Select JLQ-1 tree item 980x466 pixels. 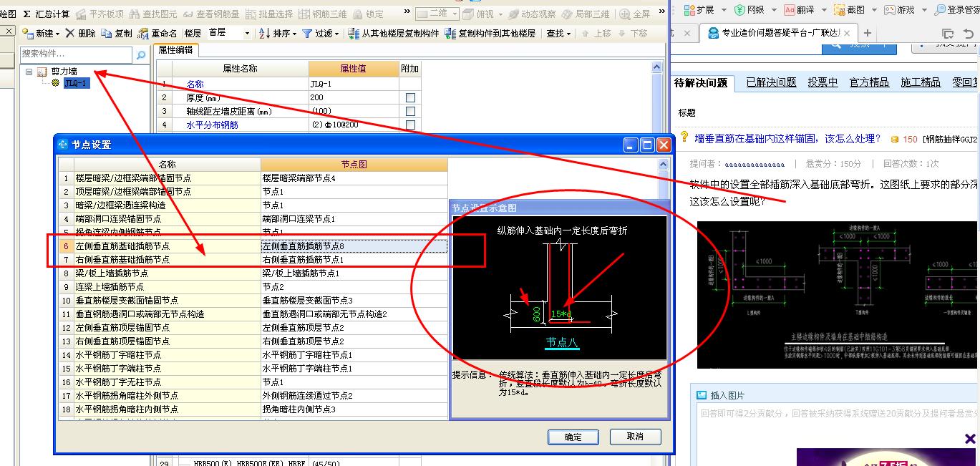[x=77, y=83]
